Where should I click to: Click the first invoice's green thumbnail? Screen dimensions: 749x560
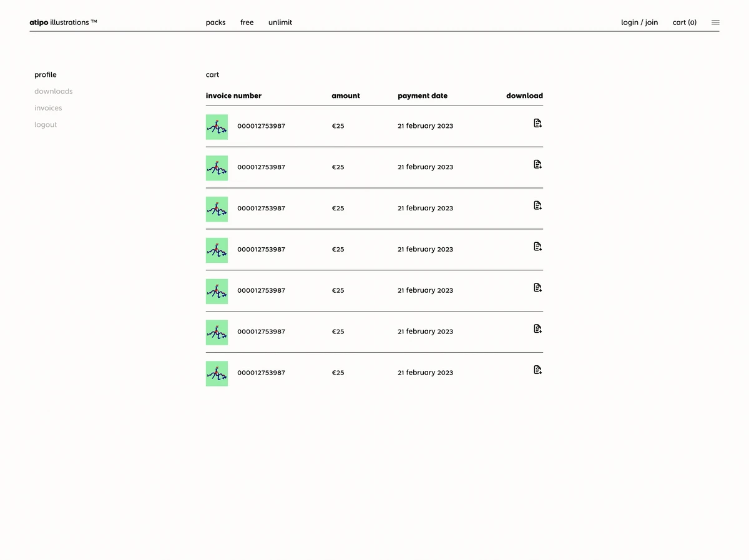(x=217, y=127)
